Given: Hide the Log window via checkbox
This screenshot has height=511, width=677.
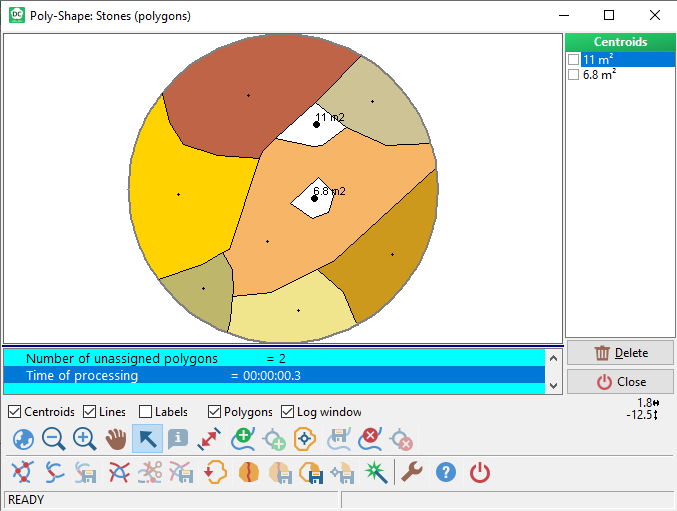Looking at the screenshot, I should click(x=288, y=412).
